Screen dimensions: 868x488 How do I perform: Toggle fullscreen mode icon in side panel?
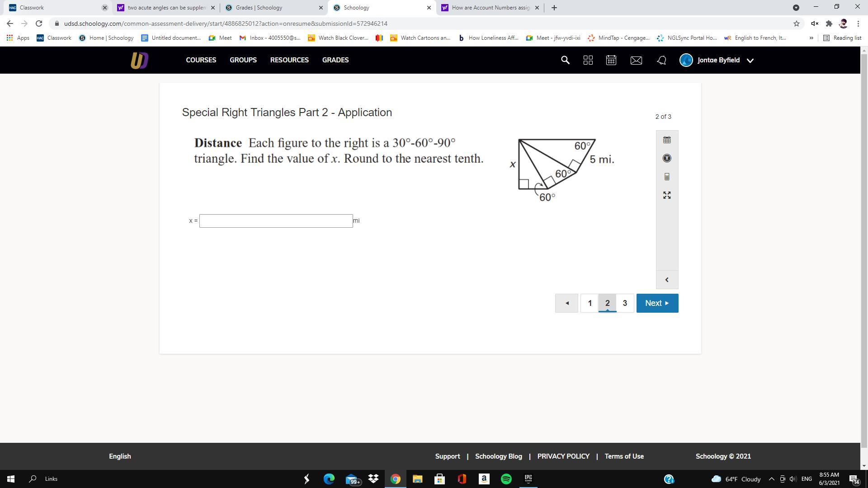point(667,195)
